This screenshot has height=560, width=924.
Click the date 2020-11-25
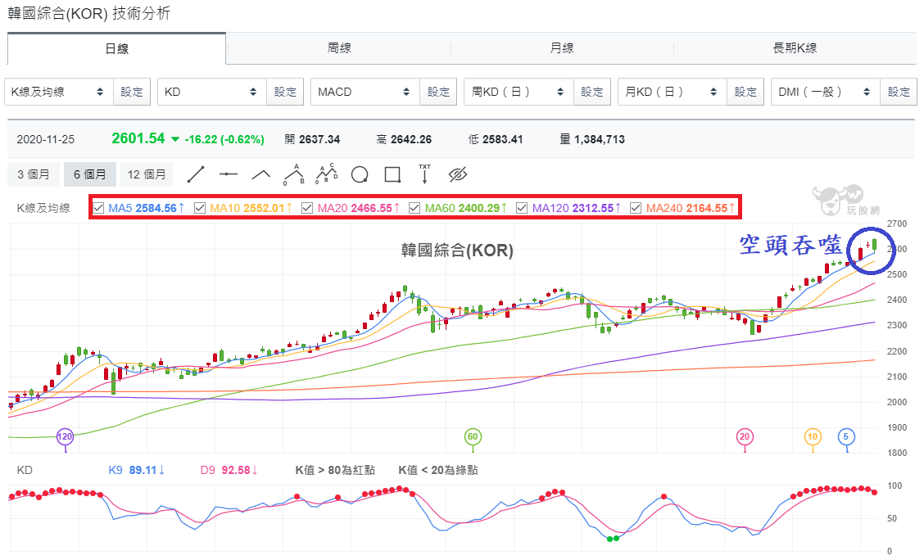pos(45,139)
